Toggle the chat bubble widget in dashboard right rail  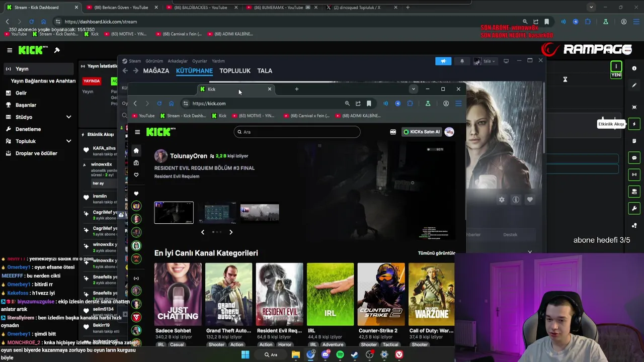pos(634,158)
